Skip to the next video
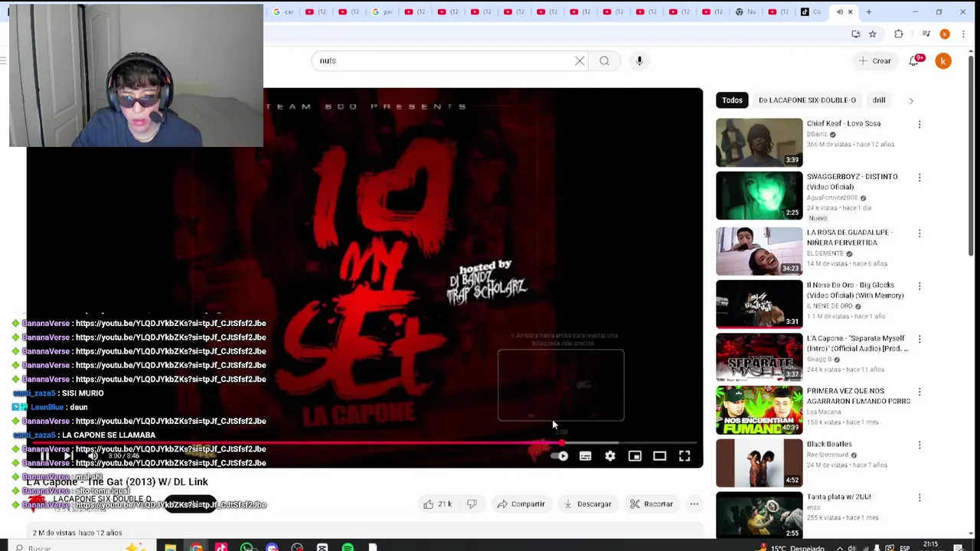 (68, 456)
